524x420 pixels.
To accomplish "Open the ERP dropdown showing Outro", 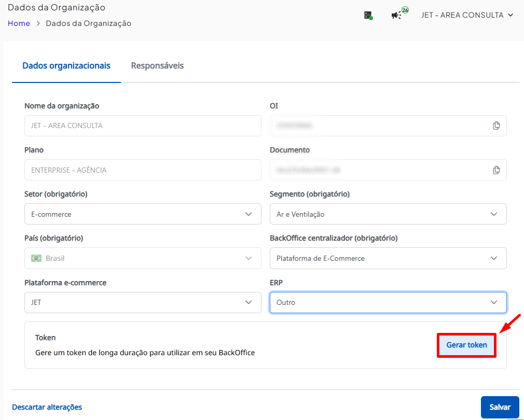I will point(388,302).
